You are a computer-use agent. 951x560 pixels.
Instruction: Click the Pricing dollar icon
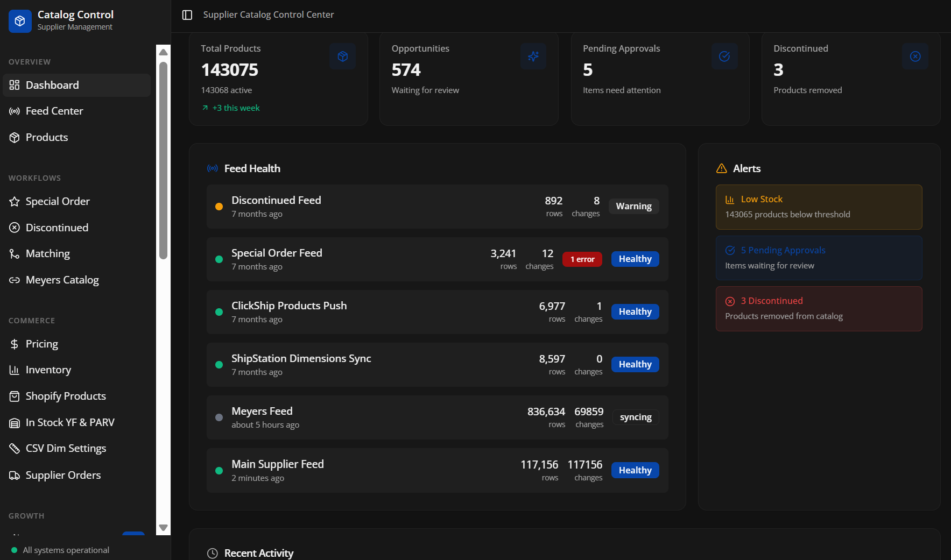point(15,344)
